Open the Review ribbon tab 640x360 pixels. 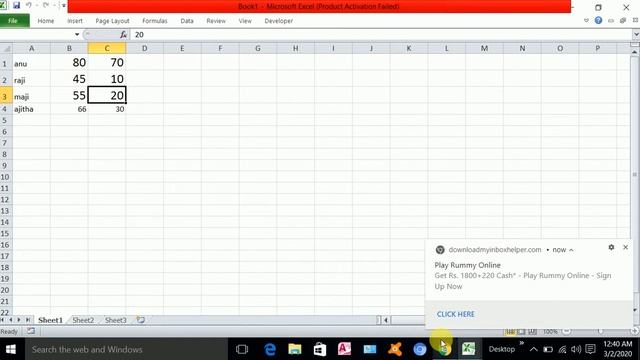tap(216, 21)
